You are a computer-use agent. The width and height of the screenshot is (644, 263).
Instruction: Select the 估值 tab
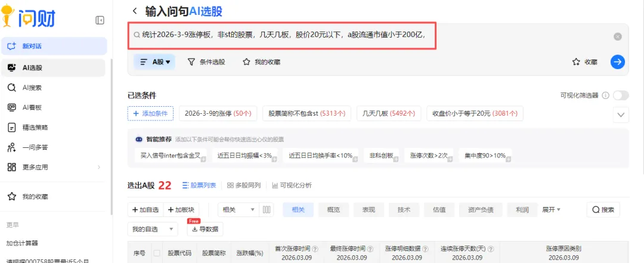[x=439, y=209]
